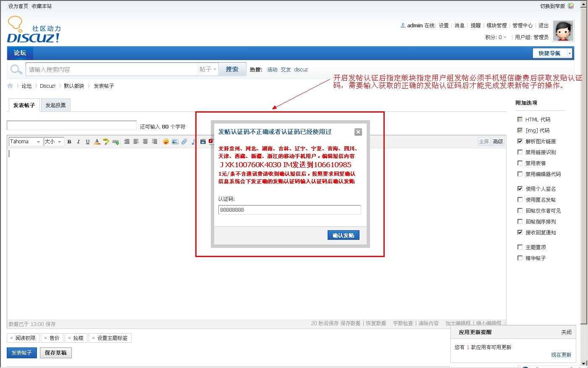Open 模块管理 in top menu

496,26
